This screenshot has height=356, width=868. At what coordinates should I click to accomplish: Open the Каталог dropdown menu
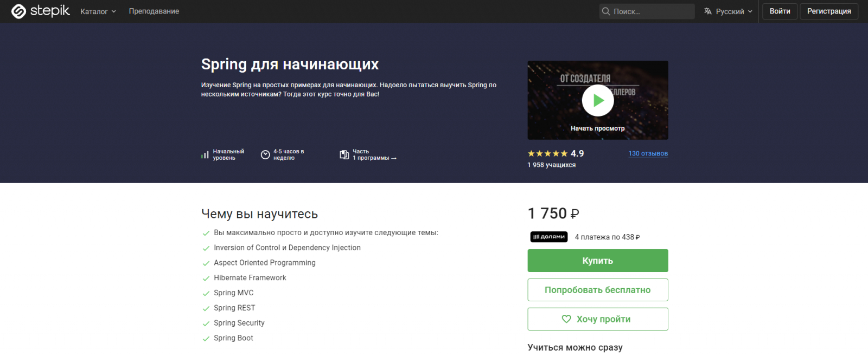coord(98,11)
